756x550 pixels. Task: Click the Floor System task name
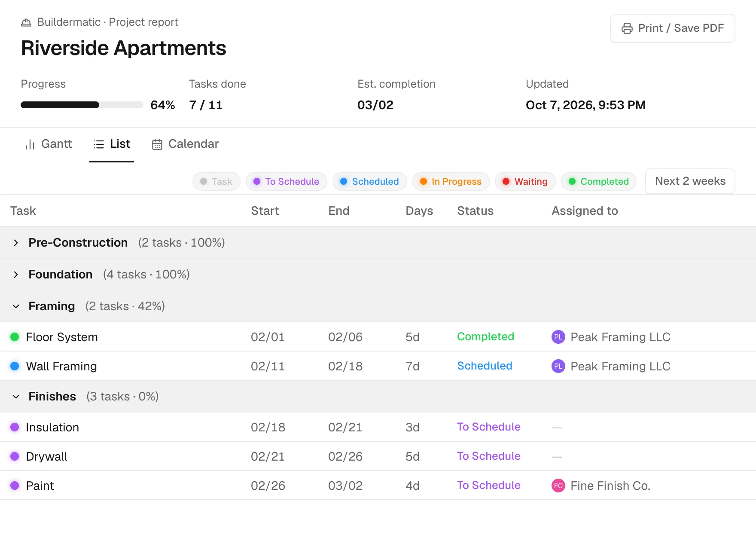pos(62,337)
